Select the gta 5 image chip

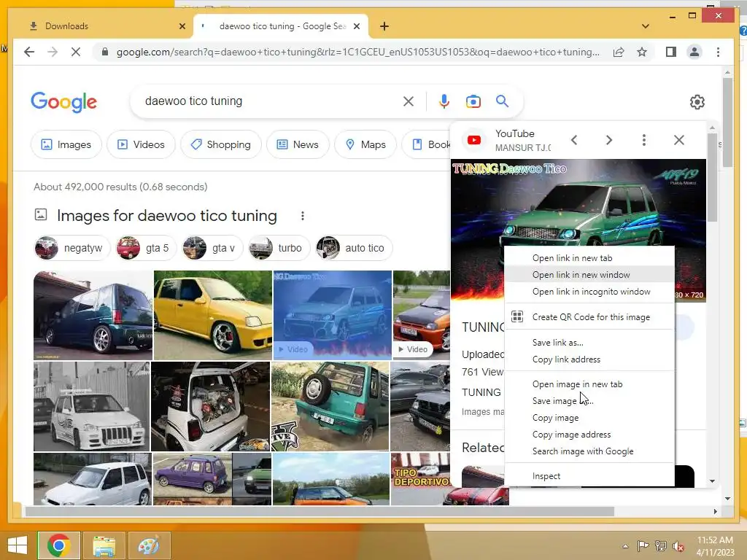point(146,248)
